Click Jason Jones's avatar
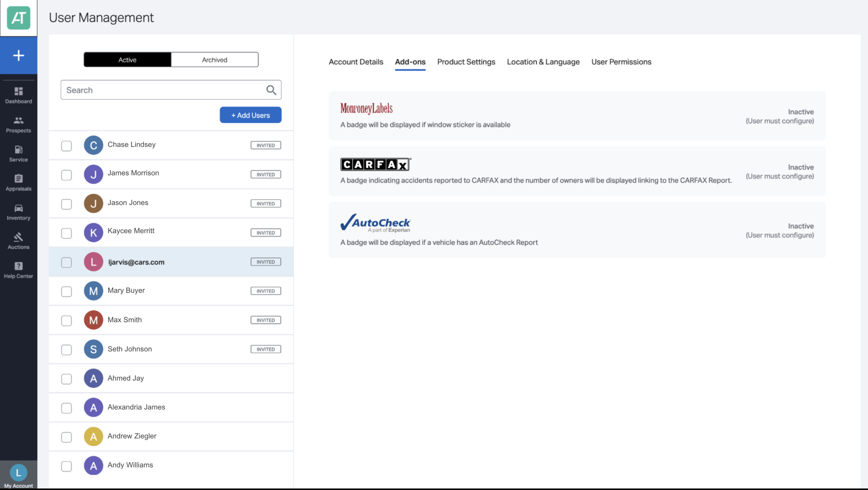The width and height of the screenshot is (868, 490). (x=94, y=204)
